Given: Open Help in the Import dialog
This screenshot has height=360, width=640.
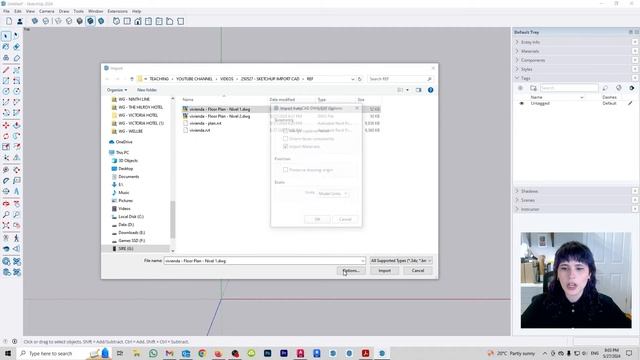Looking at the screenshot, I should (430, 90).
